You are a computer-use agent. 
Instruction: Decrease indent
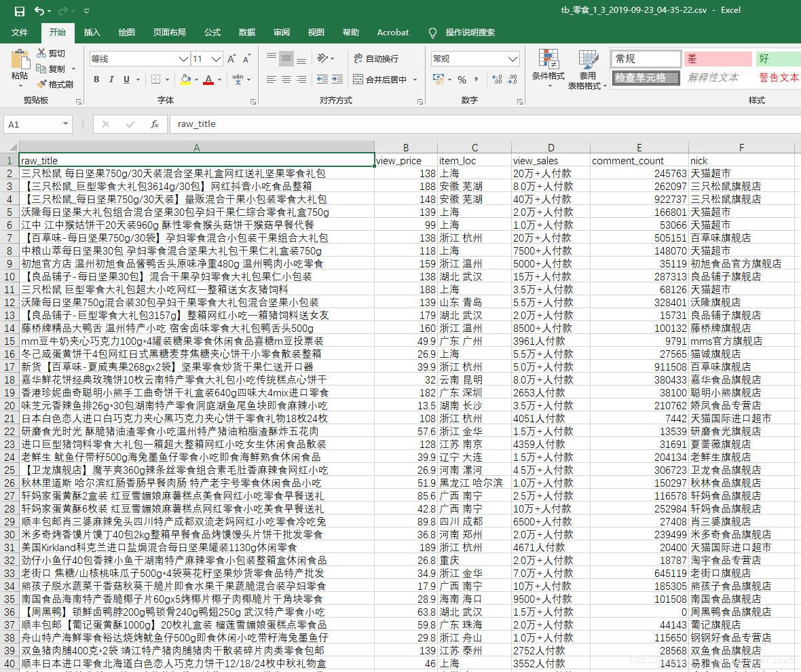point(322,79)
